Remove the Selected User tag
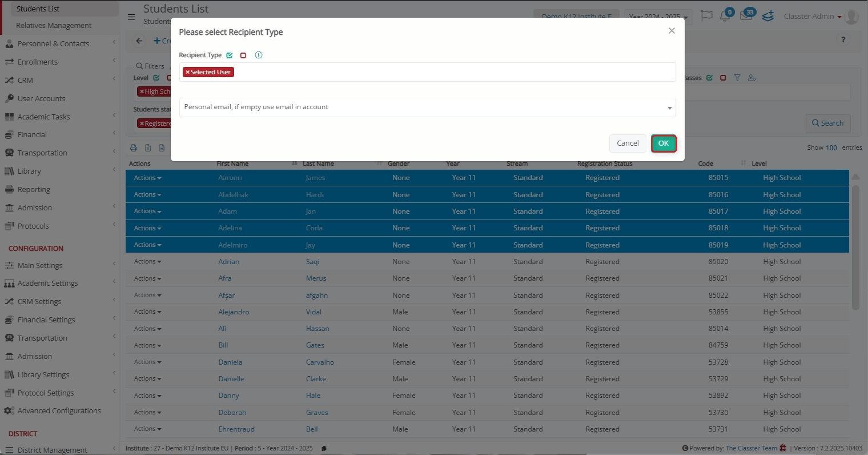 [x=187, y=73]
